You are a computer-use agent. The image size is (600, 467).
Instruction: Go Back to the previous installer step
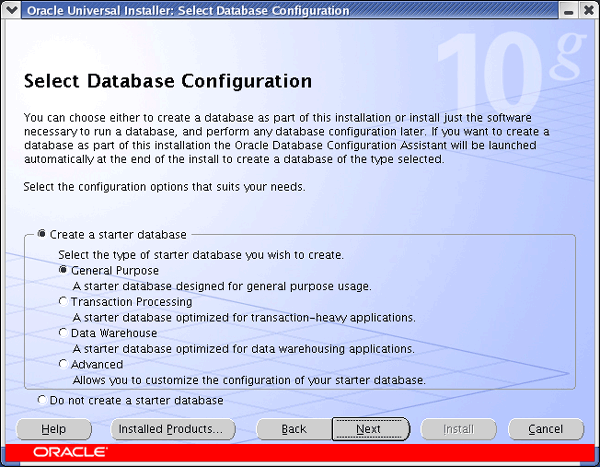tap(294, 429)
